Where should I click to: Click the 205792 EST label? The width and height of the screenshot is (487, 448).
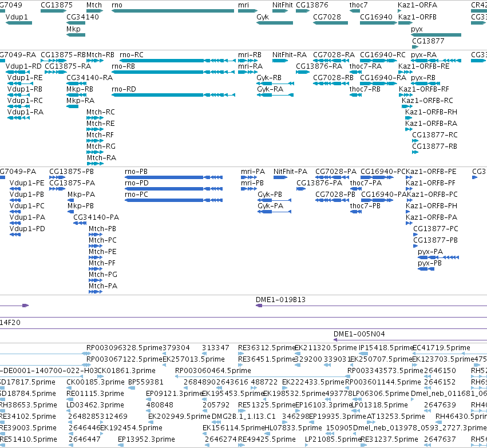click(216, 405)
